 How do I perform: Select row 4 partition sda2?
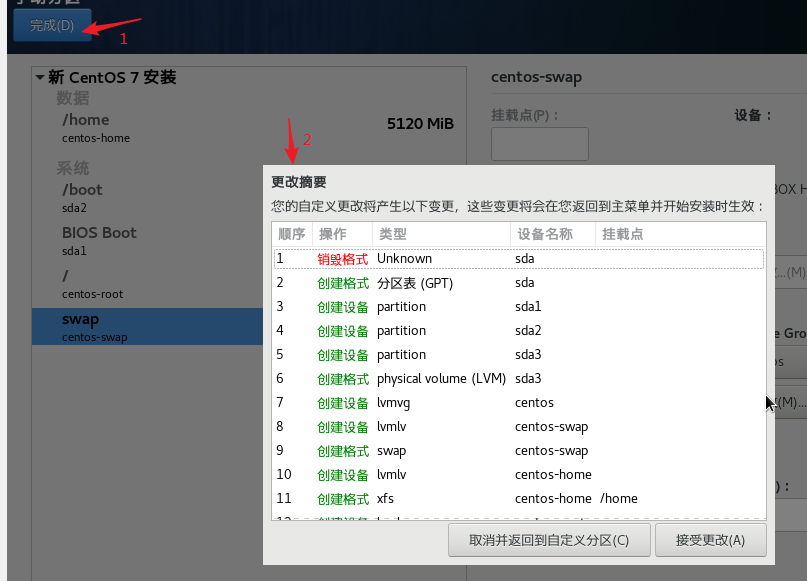click(x=519, y=330)
